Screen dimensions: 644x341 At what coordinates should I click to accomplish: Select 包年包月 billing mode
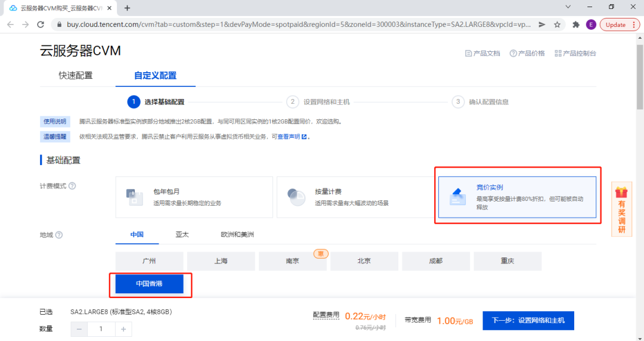[x=194, y=197]
